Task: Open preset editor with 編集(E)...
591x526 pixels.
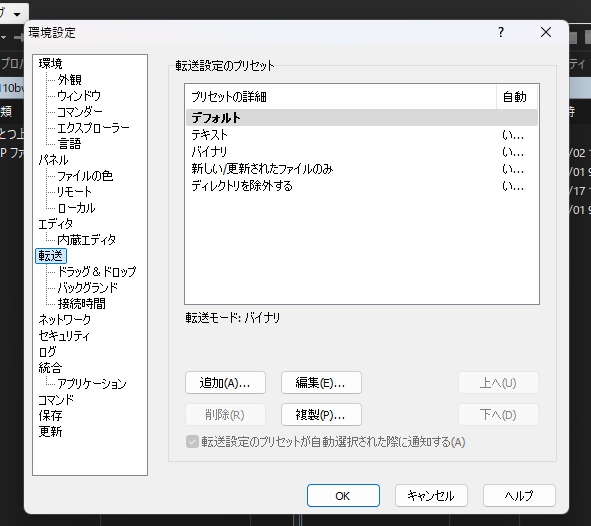Action: tap(321, 383)
